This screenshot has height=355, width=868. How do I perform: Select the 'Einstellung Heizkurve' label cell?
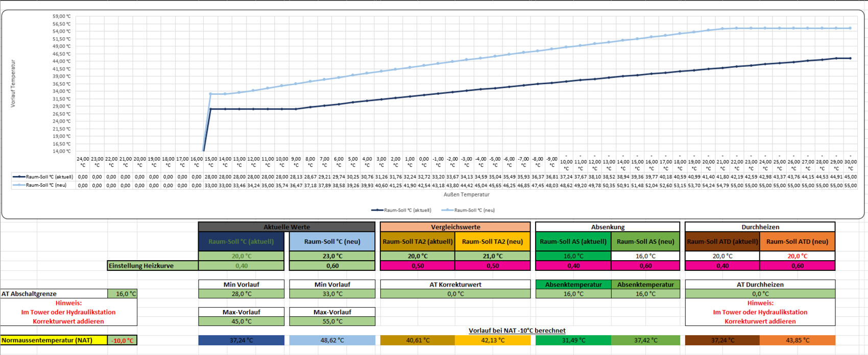coord(153,266)
